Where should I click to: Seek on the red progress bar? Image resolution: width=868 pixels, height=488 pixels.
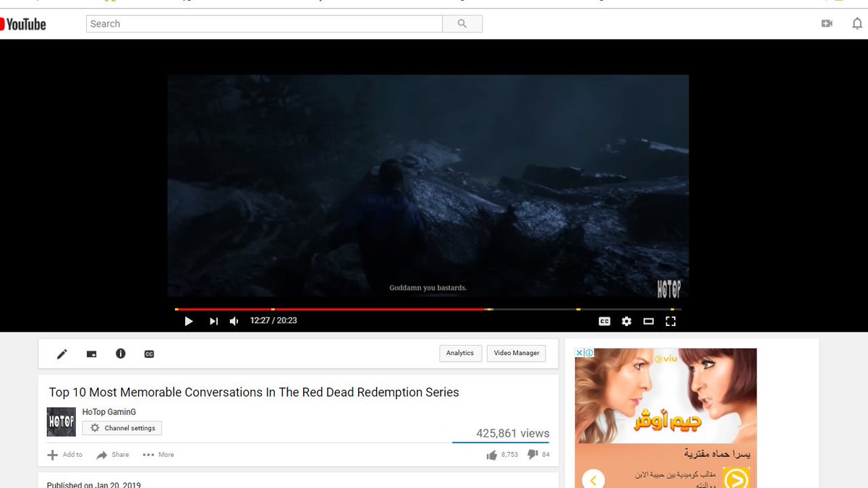(x=329, y=309)
